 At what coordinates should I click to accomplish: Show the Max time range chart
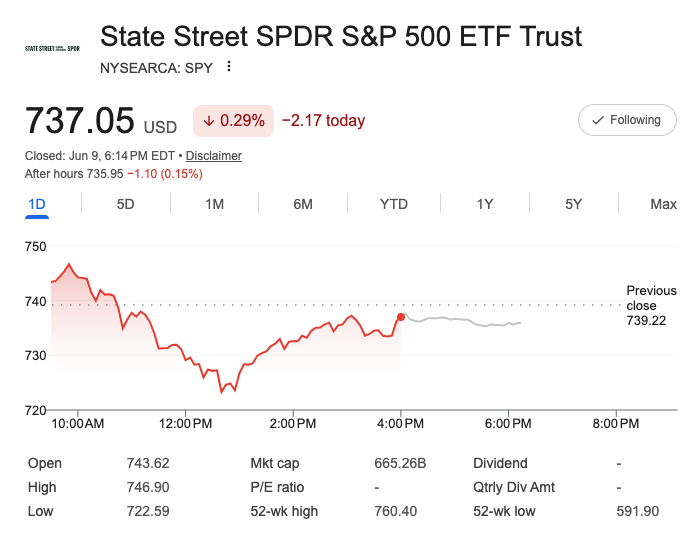(663, 204)
